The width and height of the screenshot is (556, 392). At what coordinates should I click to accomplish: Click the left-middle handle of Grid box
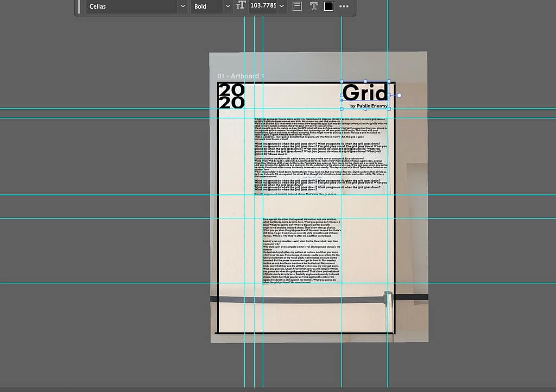click(x=342, y=96)
